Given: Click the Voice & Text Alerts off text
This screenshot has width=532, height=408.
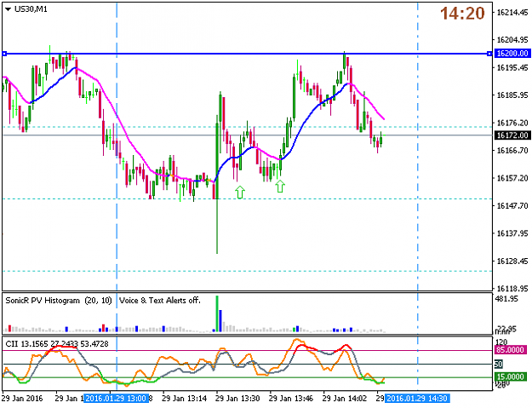Looking at the screenshot, I should tap(160, 301).
